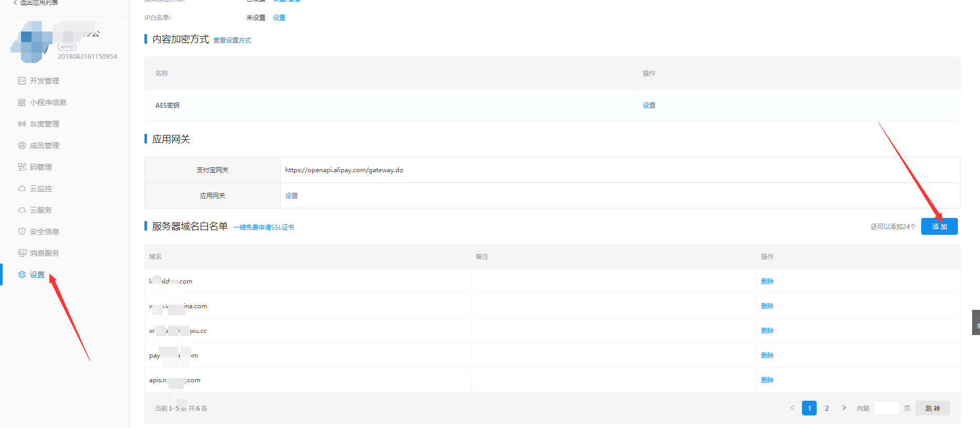Click the blue 添加 button
980x428 pixels.
[940, 226]
